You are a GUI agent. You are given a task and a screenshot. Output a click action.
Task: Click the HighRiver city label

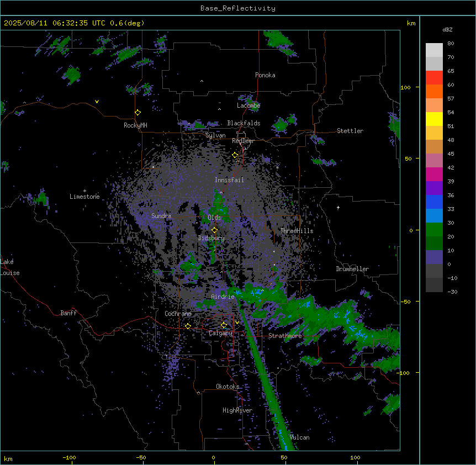pos(237,410)
